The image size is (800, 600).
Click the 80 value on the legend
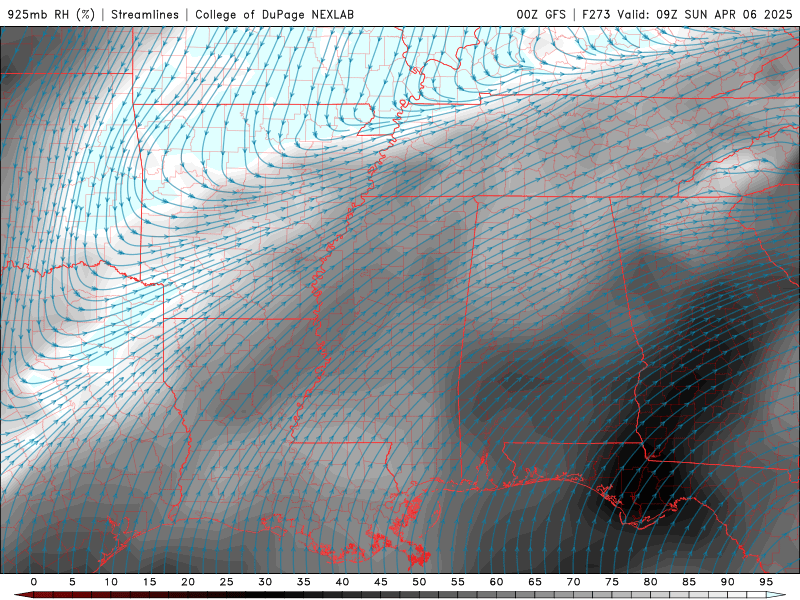(x=651, y=582)
